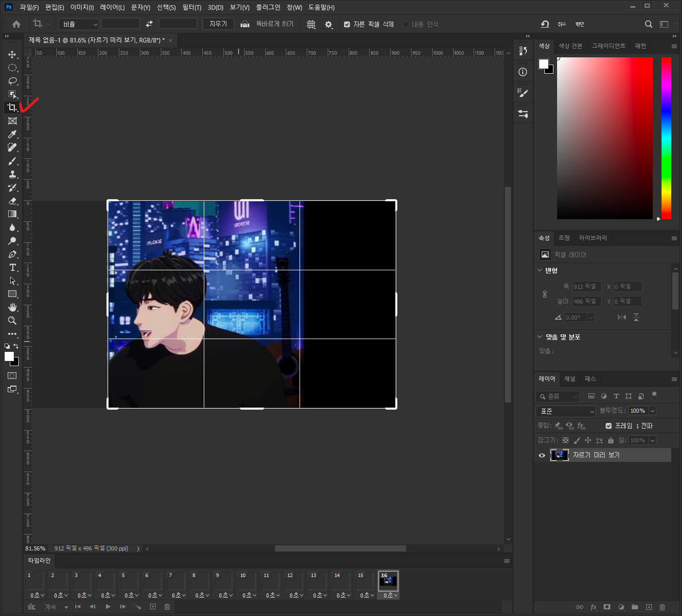Toggle lock transparent pixels icon
The image size is (682, 616).
coord(565,440)
